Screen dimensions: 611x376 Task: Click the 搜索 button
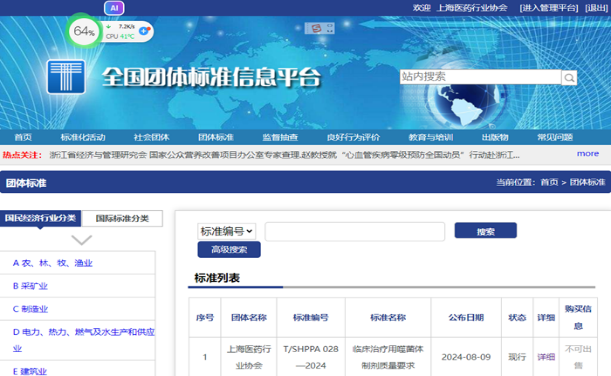pos(486,231)
